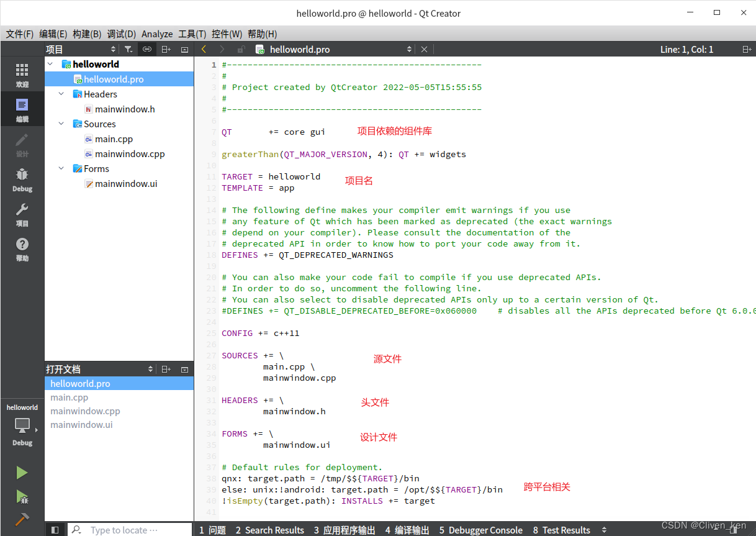Open the Analyze menu

(x=157, y=34)
